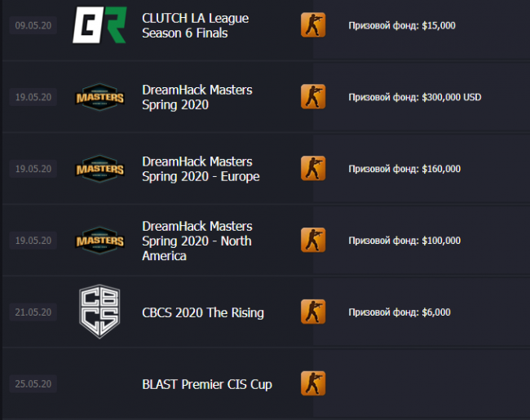Click the 21.05.20 date badge
Image resolution: width=530 pixels, height=420 pixels.
[x=33, y=312]
